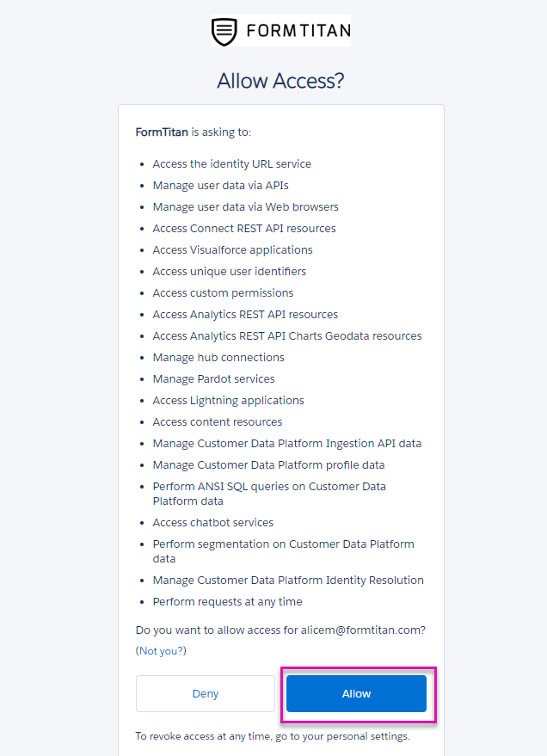The height and width of the screenshot is (756, 547).
Task: Click 'Access Visualforce applications' list entry
Action: 232,249
